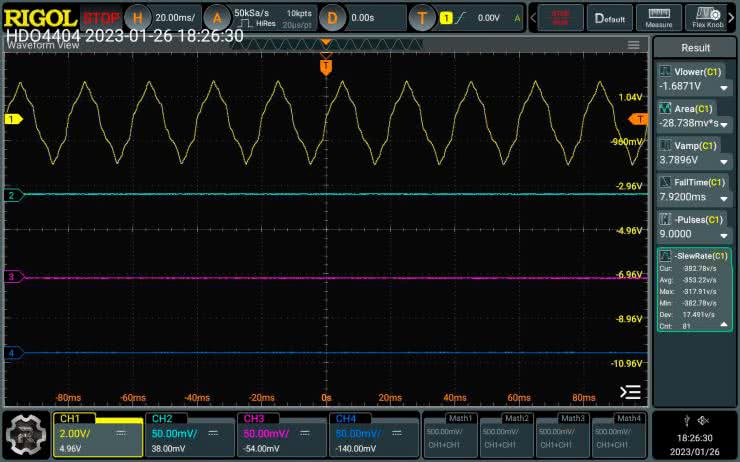Expand the Vlower(C1) measurement dropdown
The image size is (740, 462).
[723, 87]
